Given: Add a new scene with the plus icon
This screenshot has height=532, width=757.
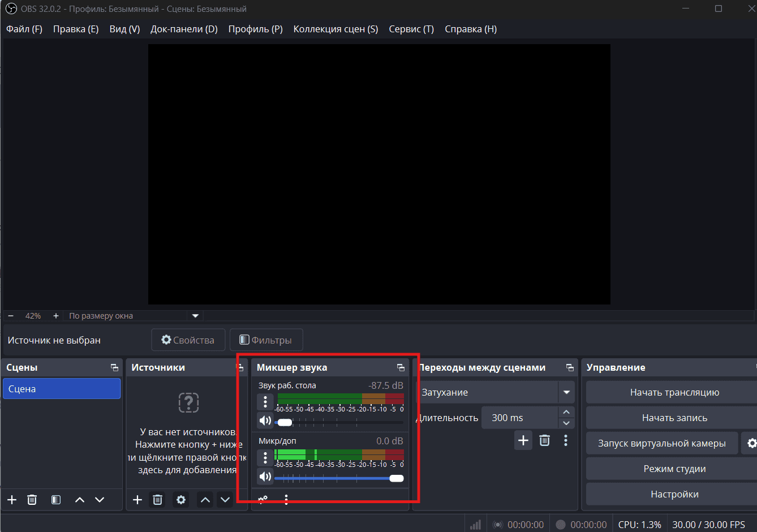Looking at the screenshot, I should (12, 500).
